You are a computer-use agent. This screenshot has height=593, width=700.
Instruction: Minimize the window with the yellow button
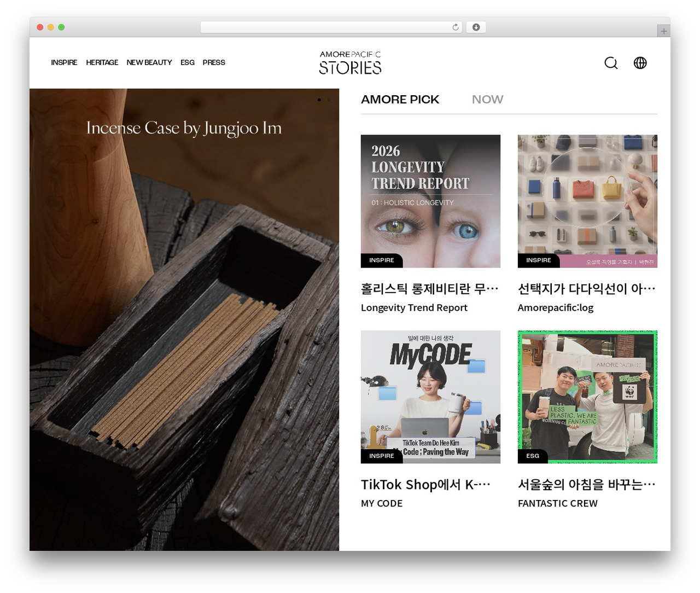(50, 27)
